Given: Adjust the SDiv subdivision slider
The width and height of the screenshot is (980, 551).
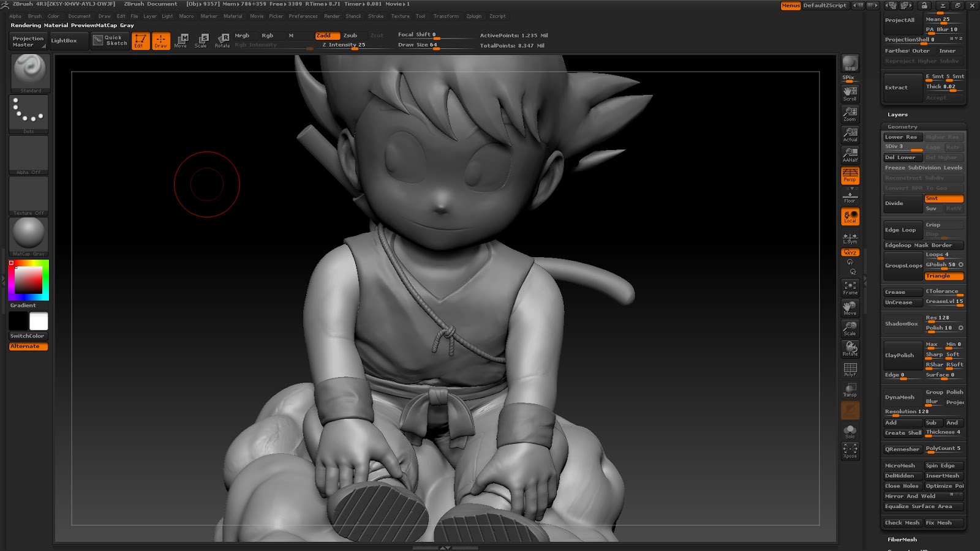Looking at the screenshot, I should [x=903, y=147].
